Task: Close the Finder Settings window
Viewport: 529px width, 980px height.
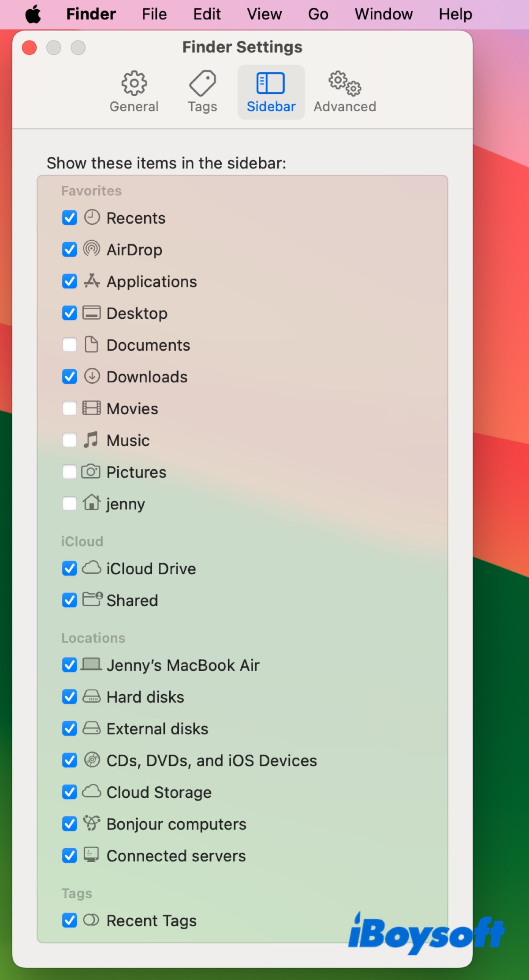Action: (30, 47)
